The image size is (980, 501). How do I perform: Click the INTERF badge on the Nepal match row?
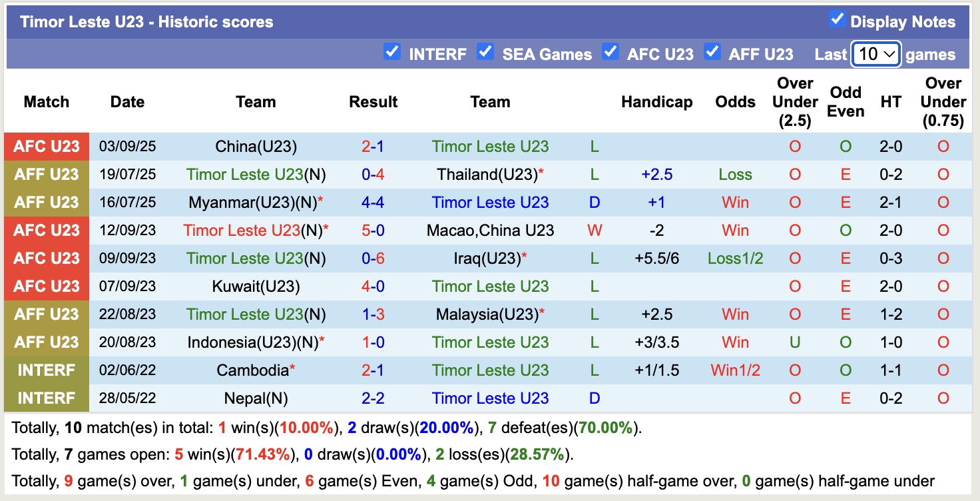46,398
